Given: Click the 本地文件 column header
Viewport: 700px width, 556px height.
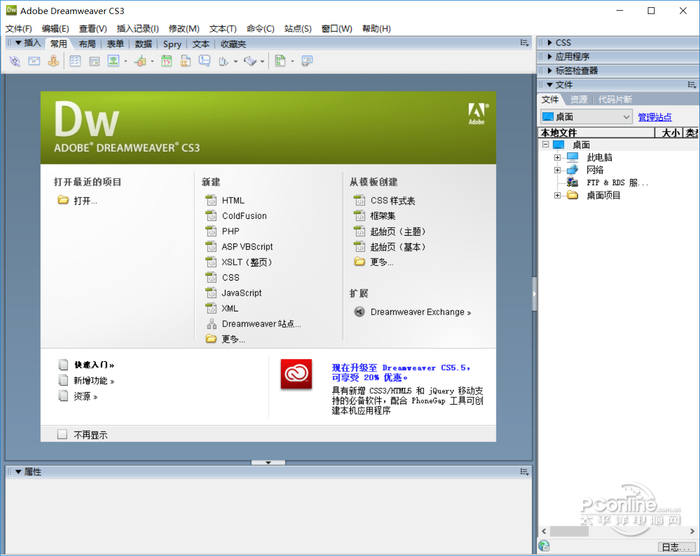Looking at the screenshot, I should (597, 133).
